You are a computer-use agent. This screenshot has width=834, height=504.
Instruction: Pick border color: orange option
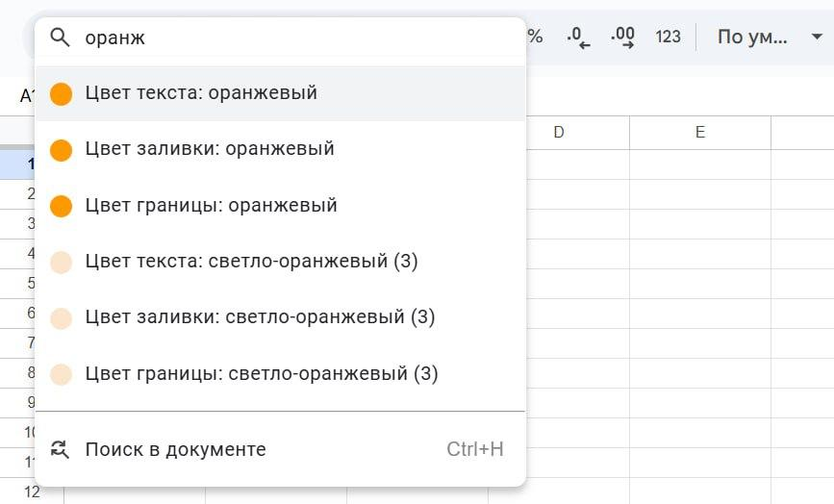(x=211, y=205)
